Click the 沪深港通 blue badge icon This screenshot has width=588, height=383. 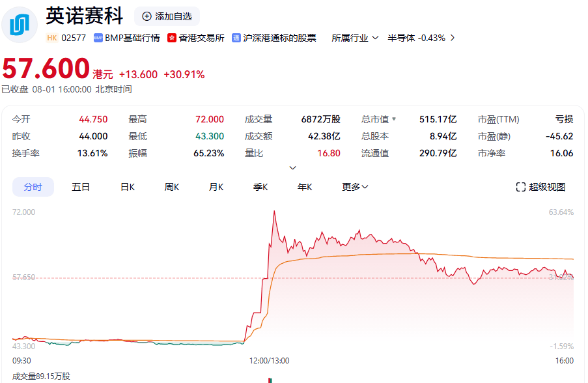tap(236, 38)
